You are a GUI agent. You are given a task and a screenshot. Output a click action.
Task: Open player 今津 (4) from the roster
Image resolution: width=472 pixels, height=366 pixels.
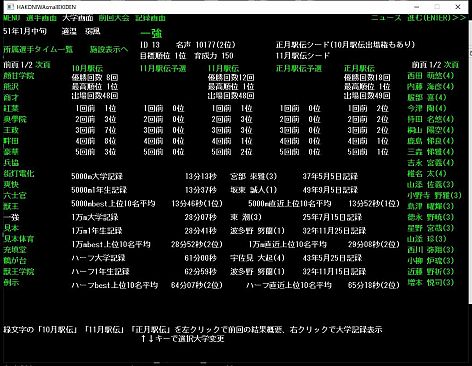point(427,108)
